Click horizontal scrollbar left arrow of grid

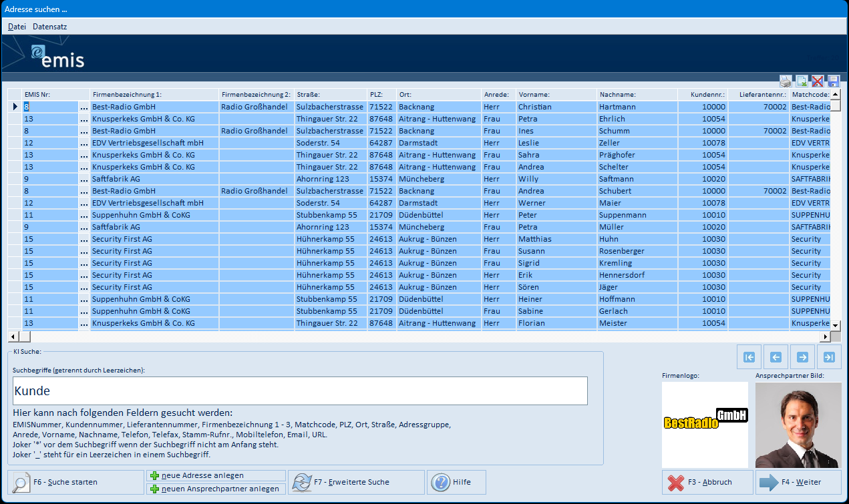[12, 336]
